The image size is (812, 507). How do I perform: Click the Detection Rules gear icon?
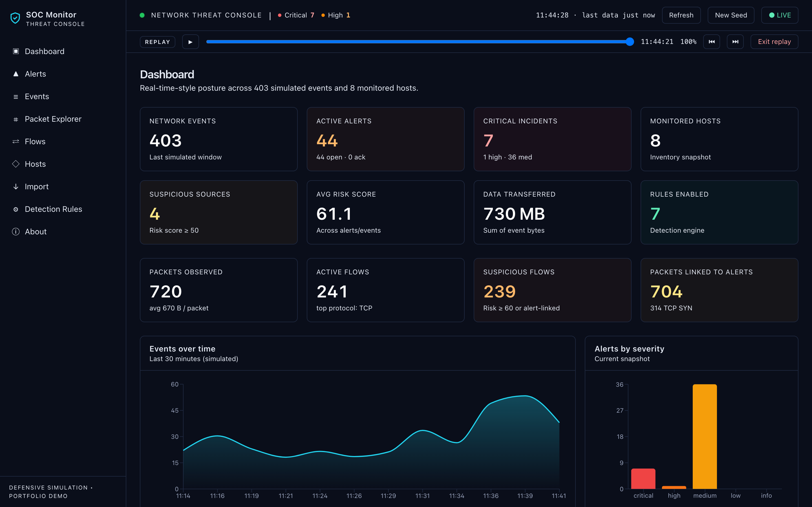(16, 209)
